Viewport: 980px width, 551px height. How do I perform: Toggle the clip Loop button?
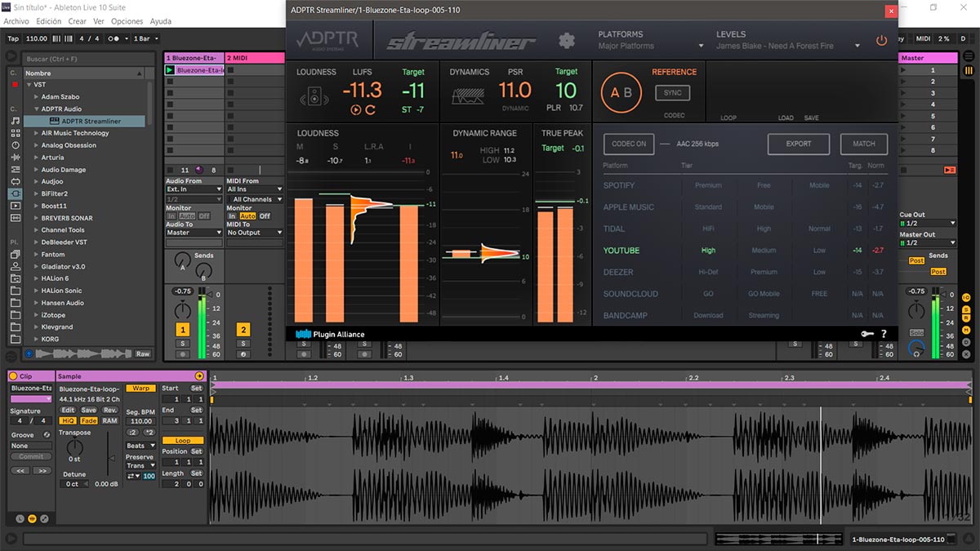183,441
